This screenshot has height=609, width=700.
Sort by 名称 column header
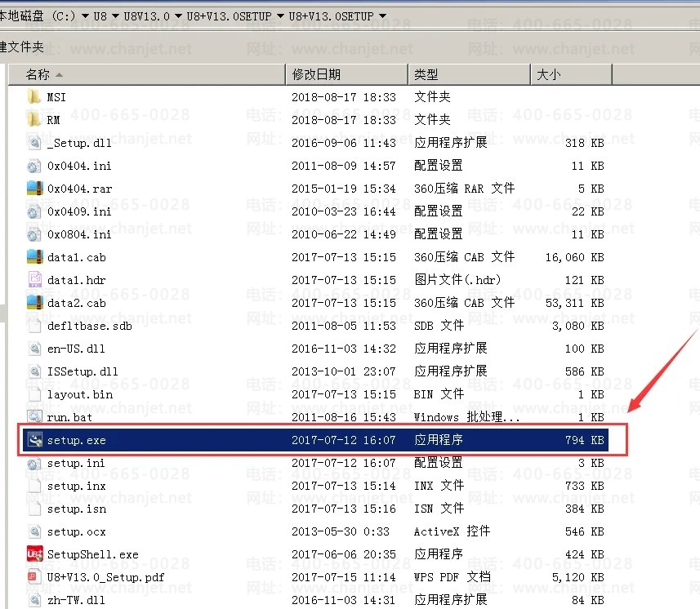point(146,74)
